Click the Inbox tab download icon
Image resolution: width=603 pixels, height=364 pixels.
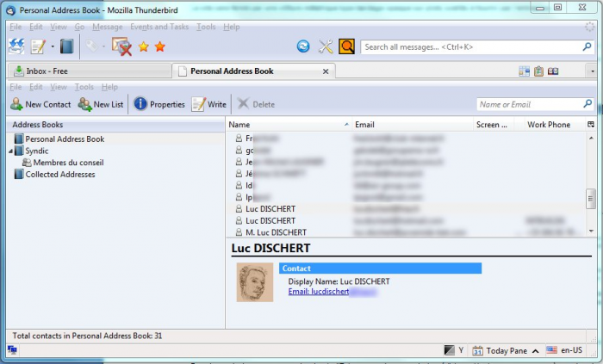click(18, 71)
